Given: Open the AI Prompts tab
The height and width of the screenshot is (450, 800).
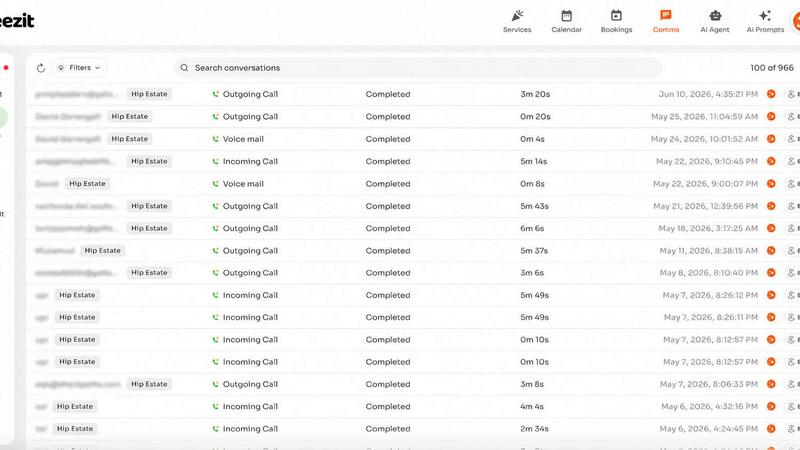Looking at the screenshot, I should (x=765, y=22).
